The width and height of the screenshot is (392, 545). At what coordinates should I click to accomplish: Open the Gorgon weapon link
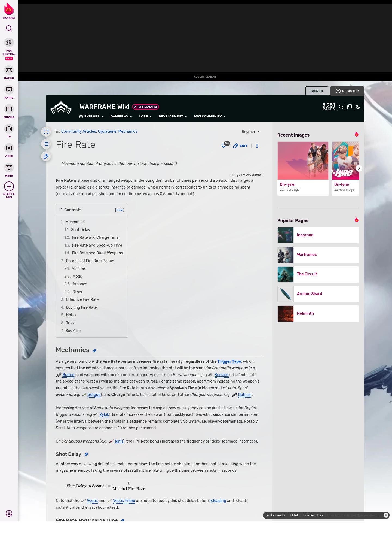pyautogui.click(x=94, y=395)
